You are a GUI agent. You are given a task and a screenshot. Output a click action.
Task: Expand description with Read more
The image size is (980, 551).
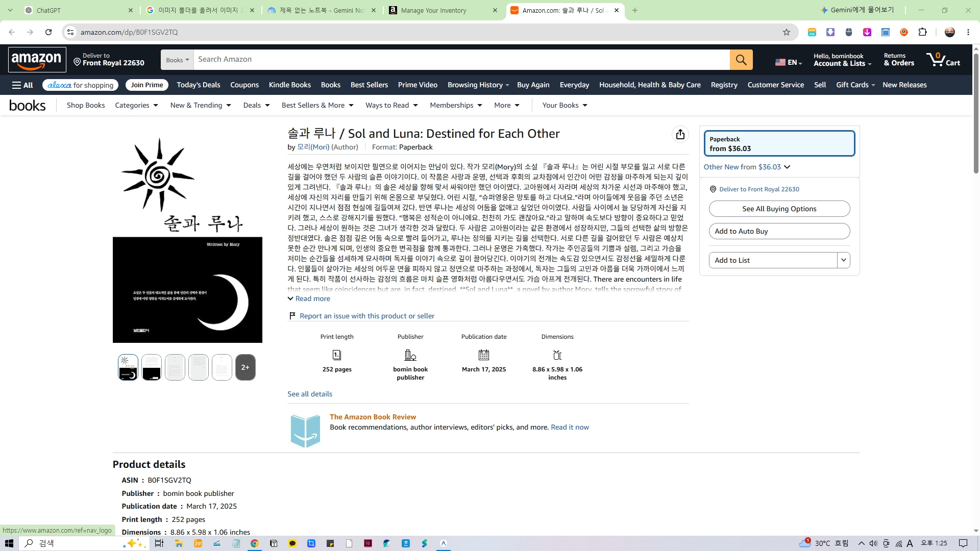click(x=309, y=299)
